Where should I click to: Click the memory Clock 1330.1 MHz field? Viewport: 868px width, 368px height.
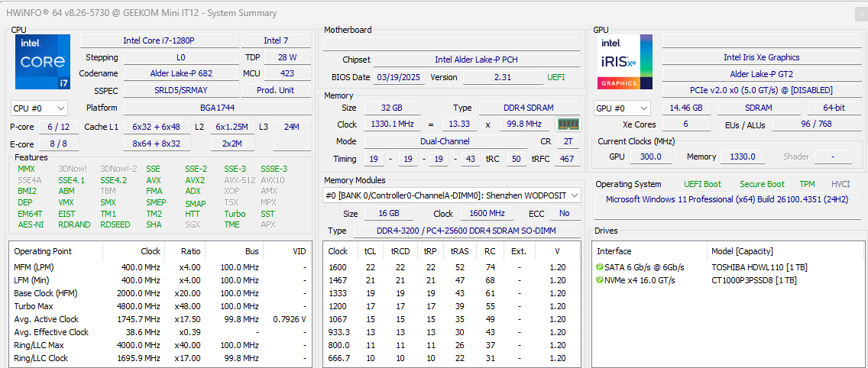coord(393,124)
